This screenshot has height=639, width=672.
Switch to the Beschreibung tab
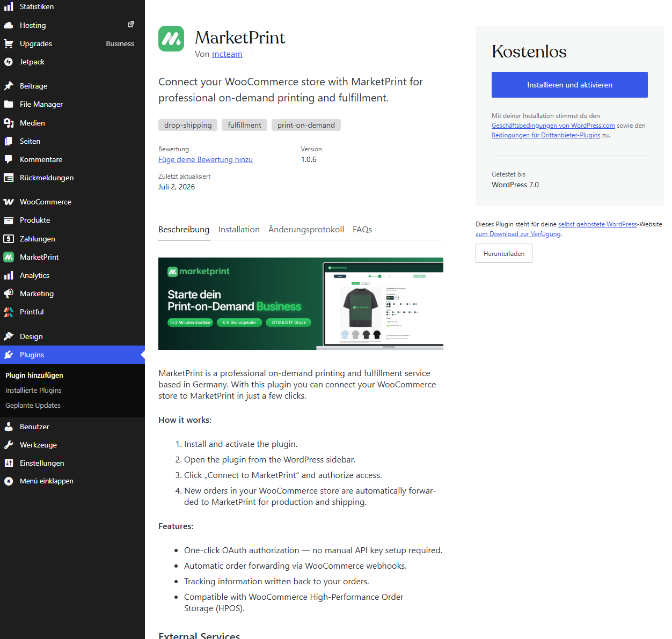[184, 230]
